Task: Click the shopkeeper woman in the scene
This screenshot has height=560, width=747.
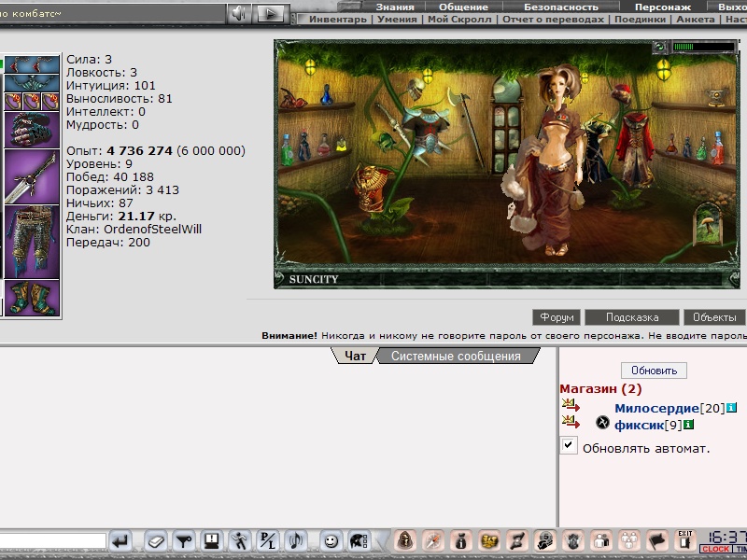Action: (548, 160)
